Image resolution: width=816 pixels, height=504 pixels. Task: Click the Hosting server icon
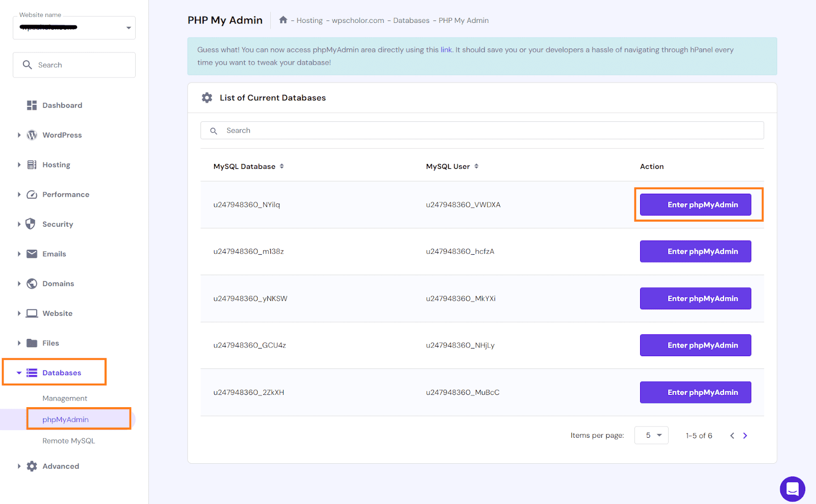click(x=32, y=165)
